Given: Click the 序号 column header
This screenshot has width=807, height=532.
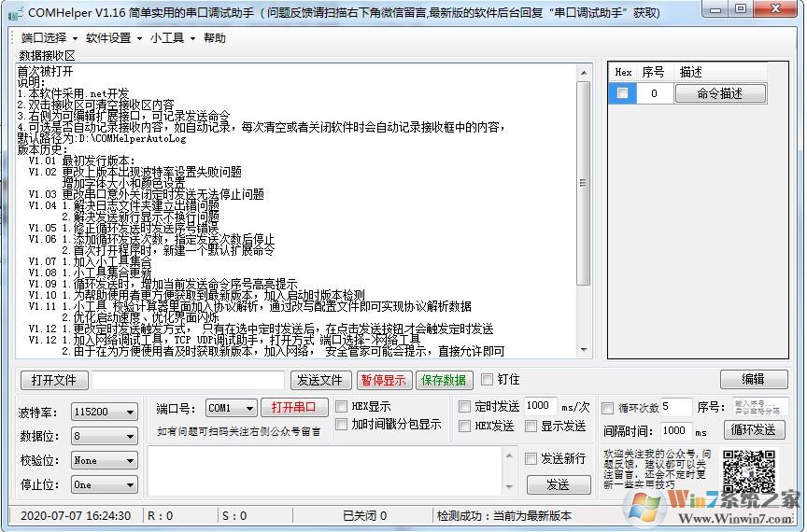Looking at the screenshot, I should (x=654, y=72).
